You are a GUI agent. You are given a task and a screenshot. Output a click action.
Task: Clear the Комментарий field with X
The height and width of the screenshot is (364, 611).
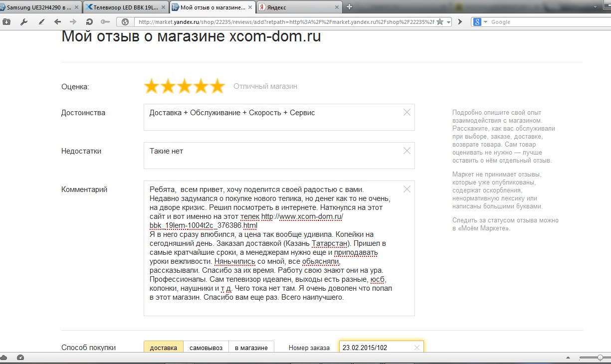click(x=407, y=189)
